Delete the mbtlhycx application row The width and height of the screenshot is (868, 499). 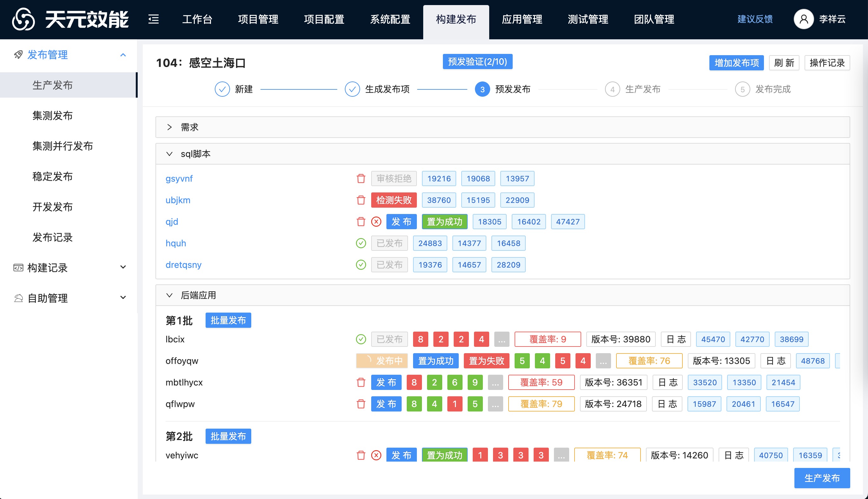pos(361,382)
